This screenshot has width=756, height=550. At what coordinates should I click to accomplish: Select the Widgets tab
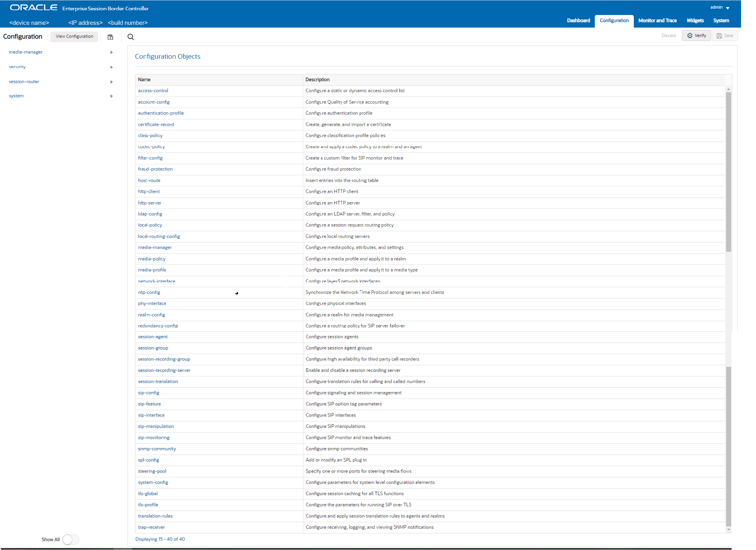point(695,20)
